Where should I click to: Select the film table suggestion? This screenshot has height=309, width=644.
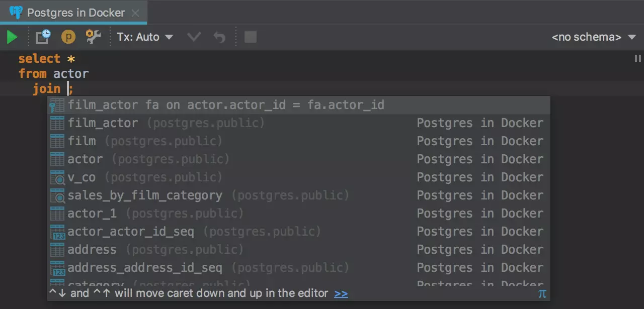click(82, 141)
